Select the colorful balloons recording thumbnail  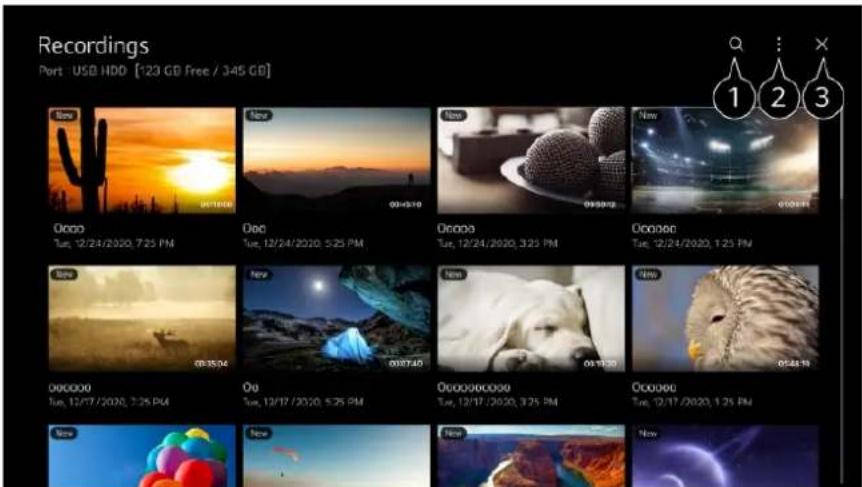point(142,456)
